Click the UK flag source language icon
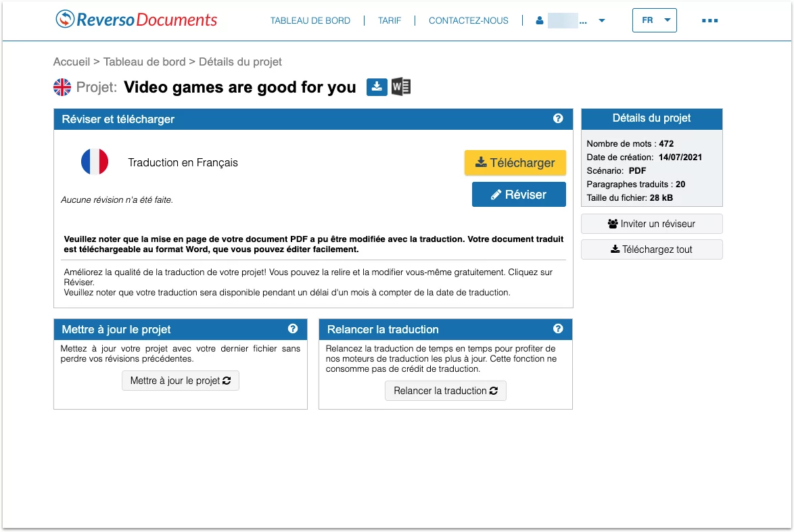The height and width of the screenshot is (532, 794). coord(62,87)
